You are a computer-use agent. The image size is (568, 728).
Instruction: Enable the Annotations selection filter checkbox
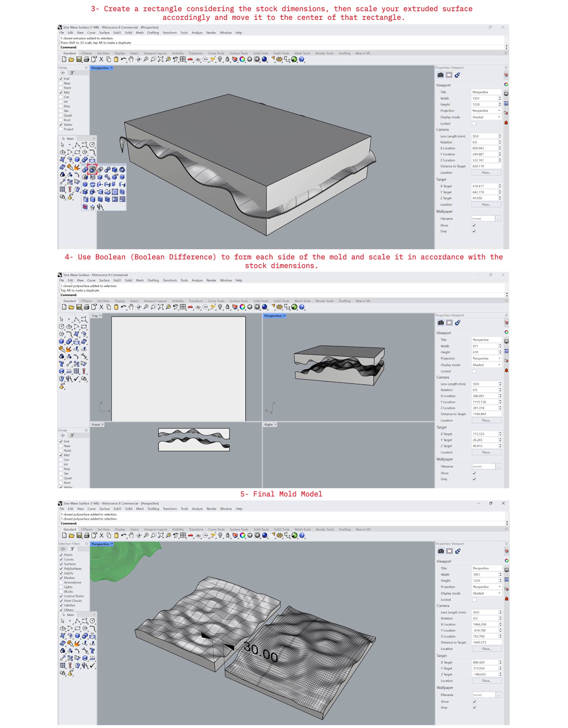point(61,582)
